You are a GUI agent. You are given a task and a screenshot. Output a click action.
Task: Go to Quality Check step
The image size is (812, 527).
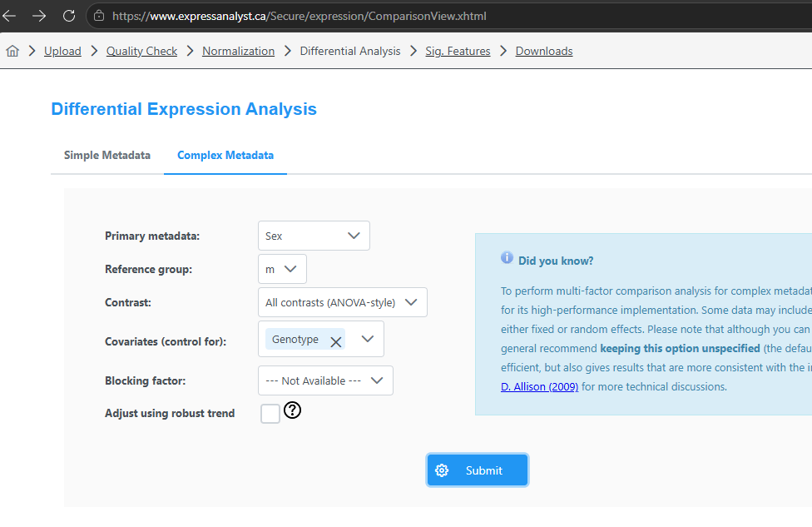point(141,51)
